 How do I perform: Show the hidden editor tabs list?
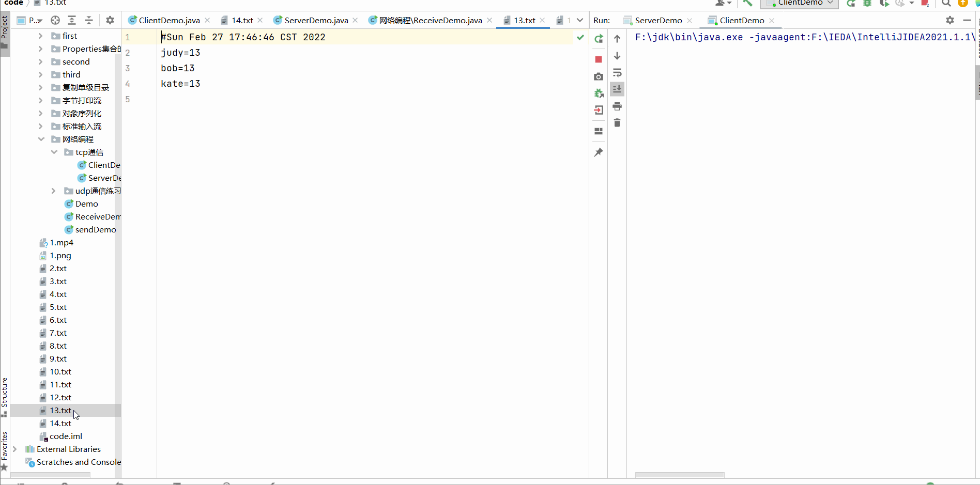[580, 20]
